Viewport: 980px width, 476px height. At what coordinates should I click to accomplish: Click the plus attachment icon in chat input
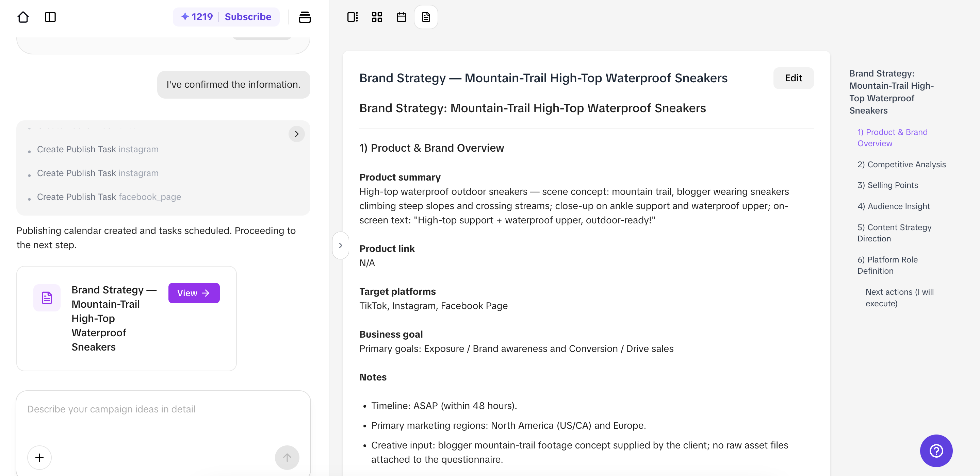coord(39,457)
